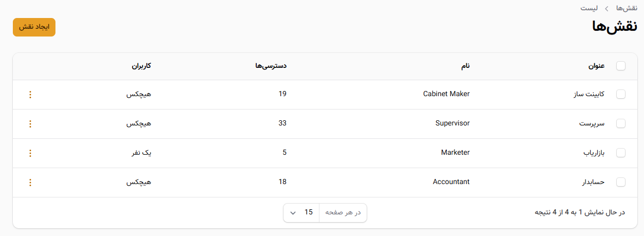This screenshot has height=236, width=644.
Task: Select the سرپرست row checkbox
Action: [x=621, y=124]
